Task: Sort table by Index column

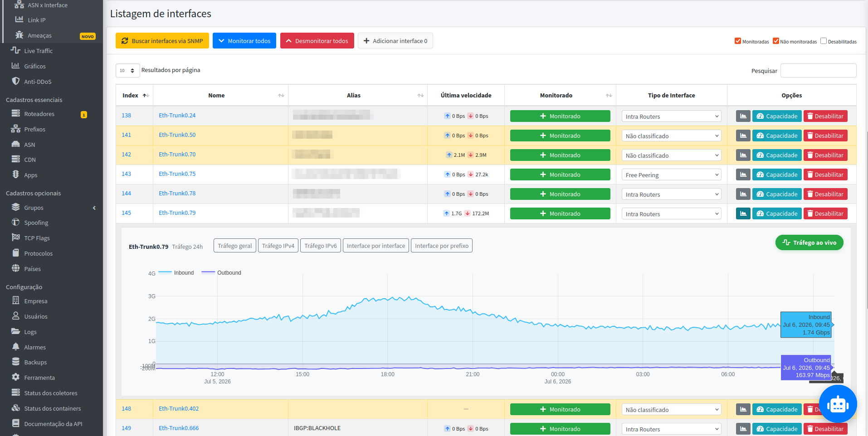Action: [x=135, y=95]
